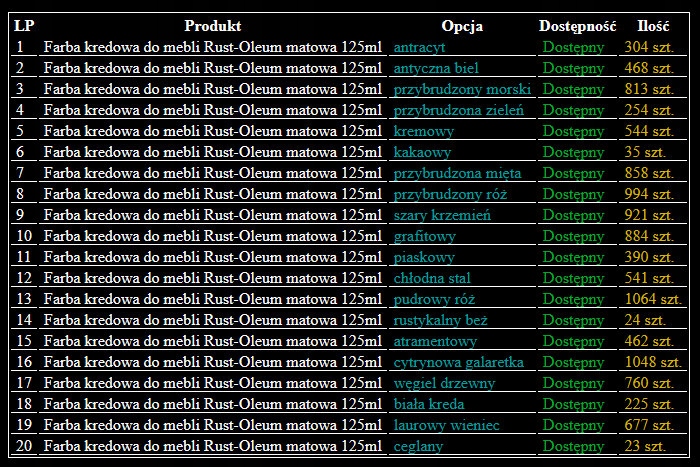Click the 'piaskowy' option text
700x467 pixels.
pyautogui.click(x=424, y=257)
